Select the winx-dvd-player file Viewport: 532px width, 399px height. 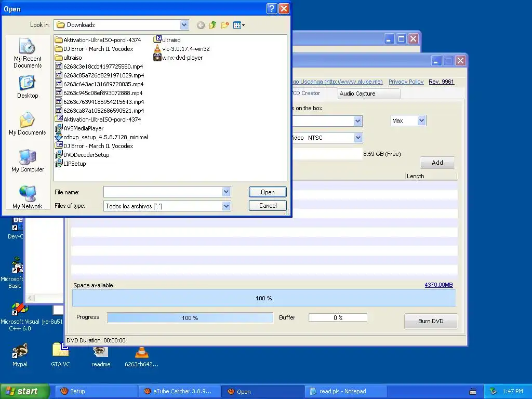click(178, 58)
